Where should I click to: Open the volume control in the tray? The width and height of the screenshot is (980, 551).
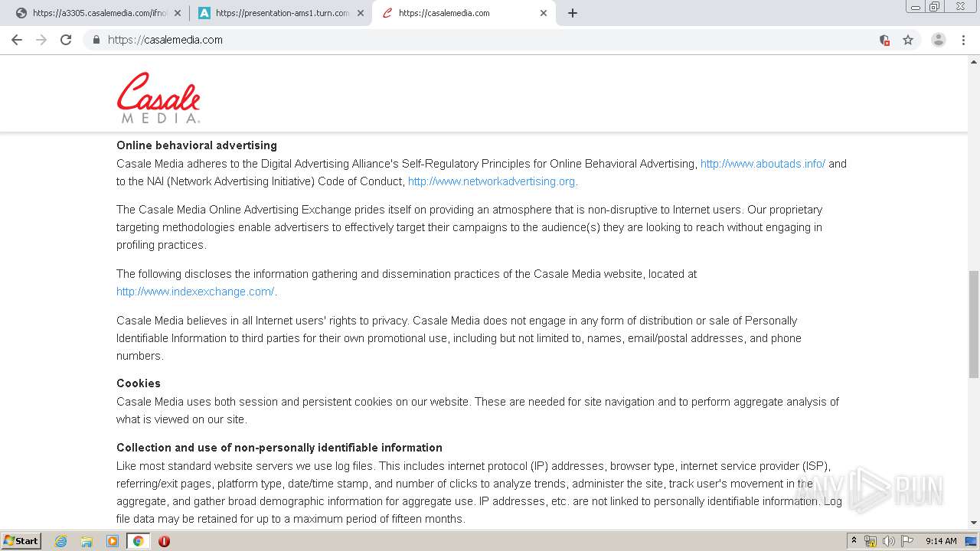point(889,541)
